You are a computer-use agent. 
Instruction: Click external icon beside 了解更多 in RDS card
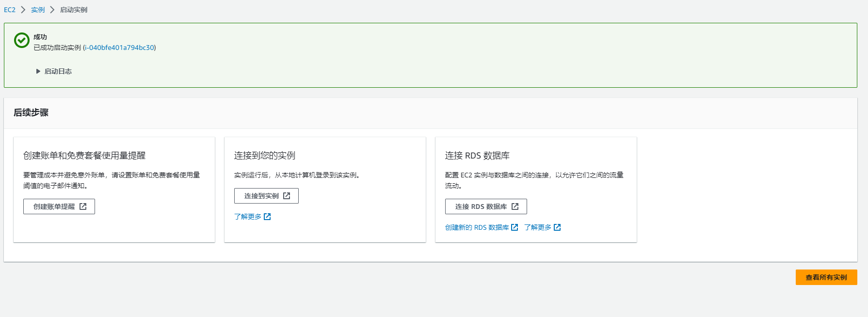[x=557, y=227]
